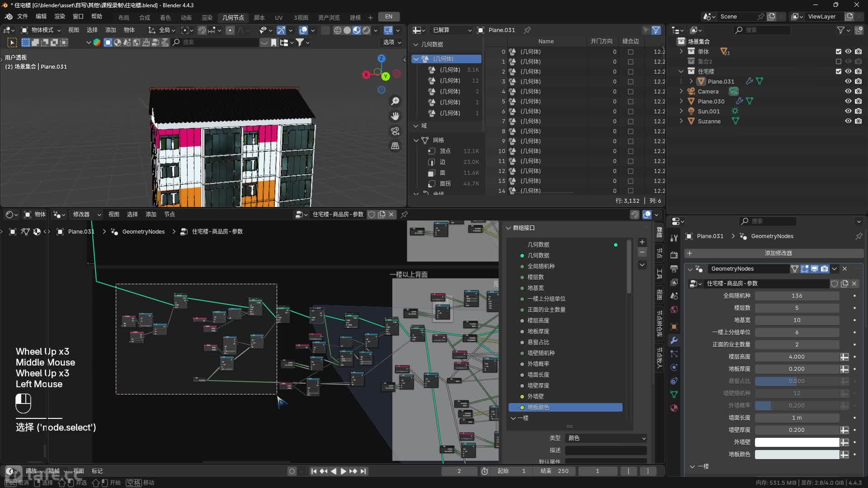Open the Physics properties tab

pos(674,367)
